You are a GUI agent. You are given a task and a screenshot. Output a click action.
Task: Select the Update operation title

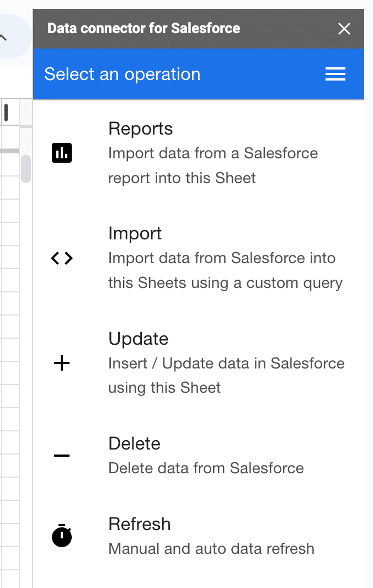coord(138,339)
